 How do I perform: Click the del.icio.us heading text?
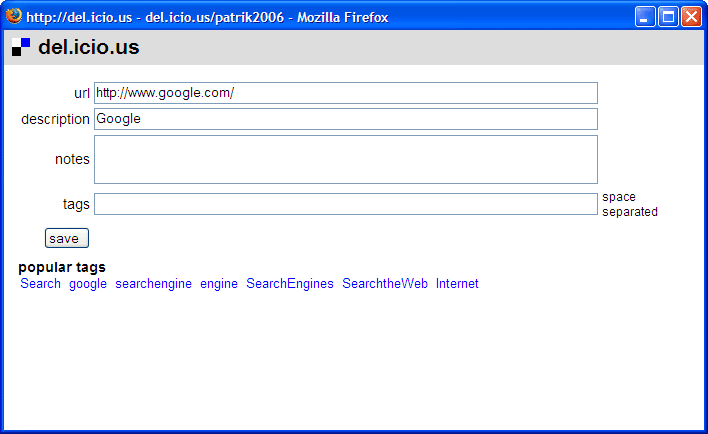coord(89,47)
